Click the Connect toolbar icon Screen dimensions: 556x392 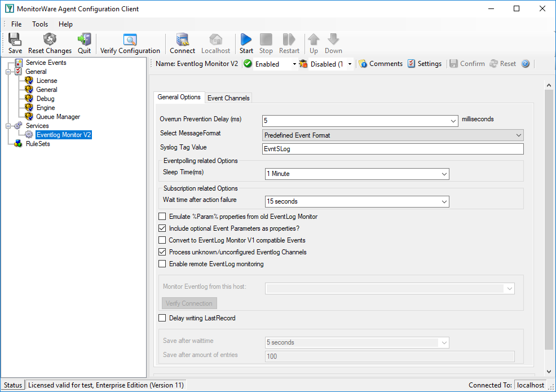[182, 39]
